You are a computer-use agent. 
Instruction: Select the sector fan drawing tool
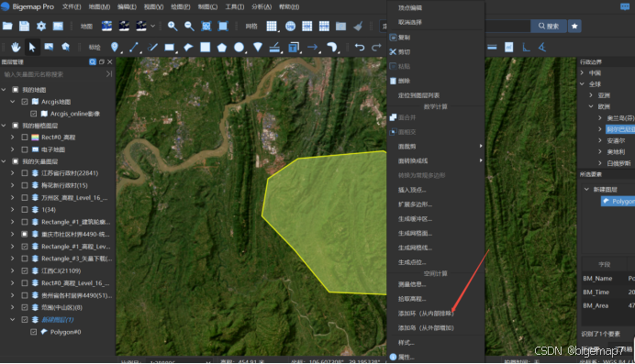click(258, 48)
